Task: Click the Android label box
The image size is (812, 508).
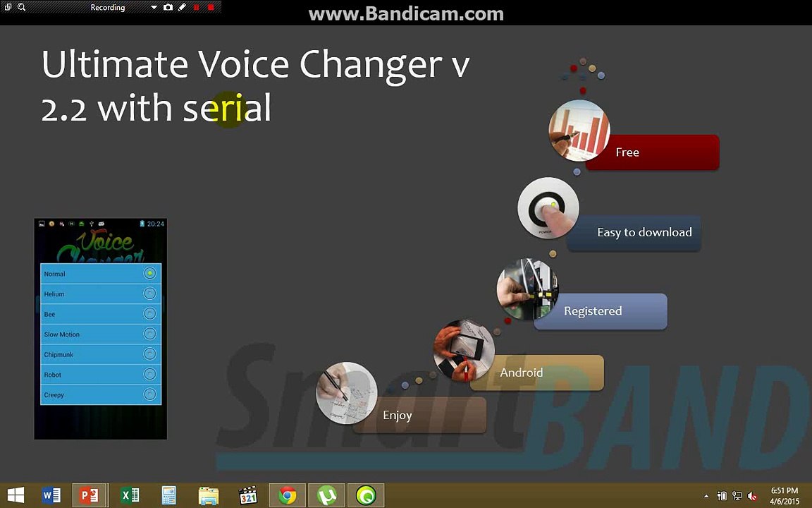Action: pyautogui.click(x=537, y=373)
